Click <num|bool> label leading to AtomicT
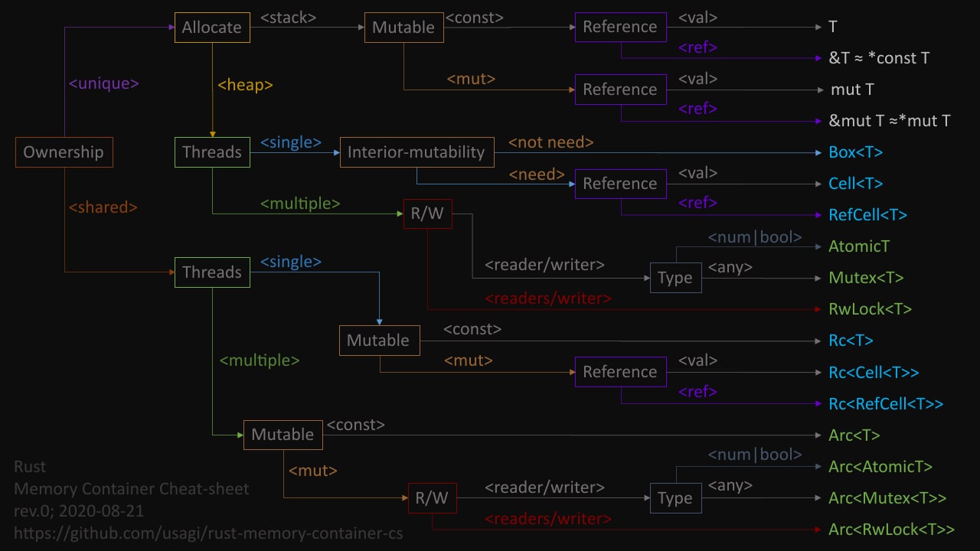This screenshot has height=551, width=980. pos(755,237)
